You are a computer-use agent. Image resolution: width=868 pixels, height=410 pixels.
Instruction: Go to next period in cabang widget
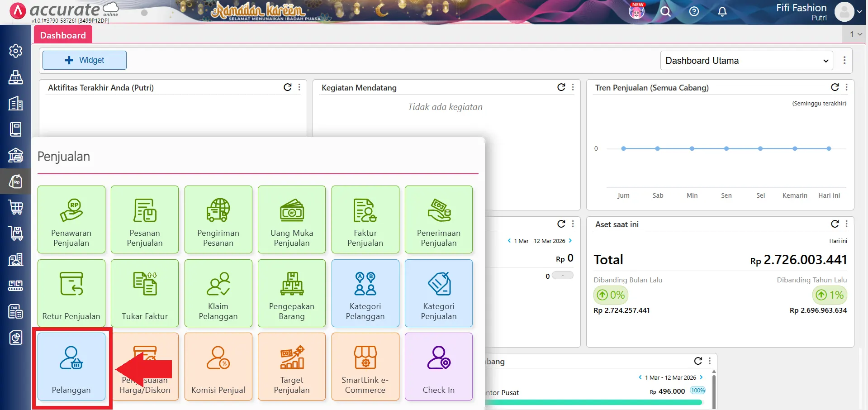[701, 377]
